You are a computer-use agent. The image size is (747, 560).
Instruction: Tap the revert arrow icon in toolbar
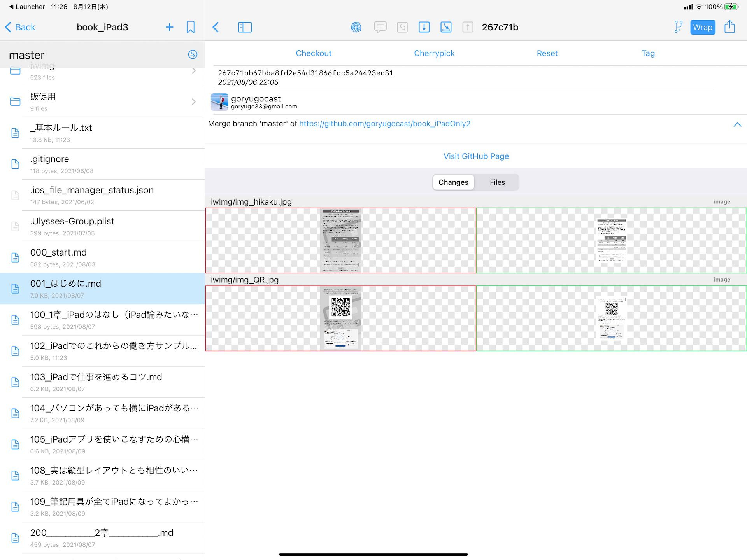pyautogui.click(x=402, y=27)
